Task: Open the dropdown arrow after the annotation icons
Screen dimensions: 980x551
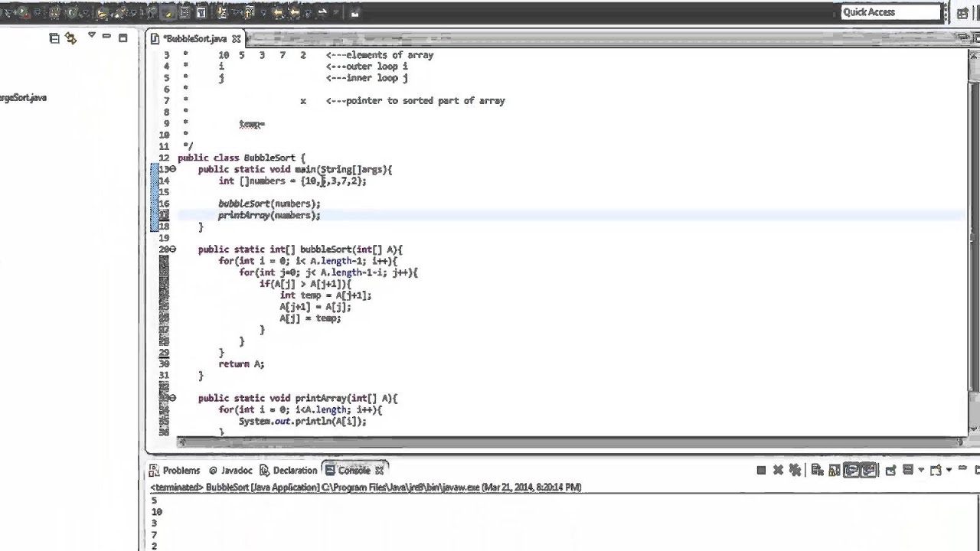Action: pyautogui.click(x=263, y=13)
